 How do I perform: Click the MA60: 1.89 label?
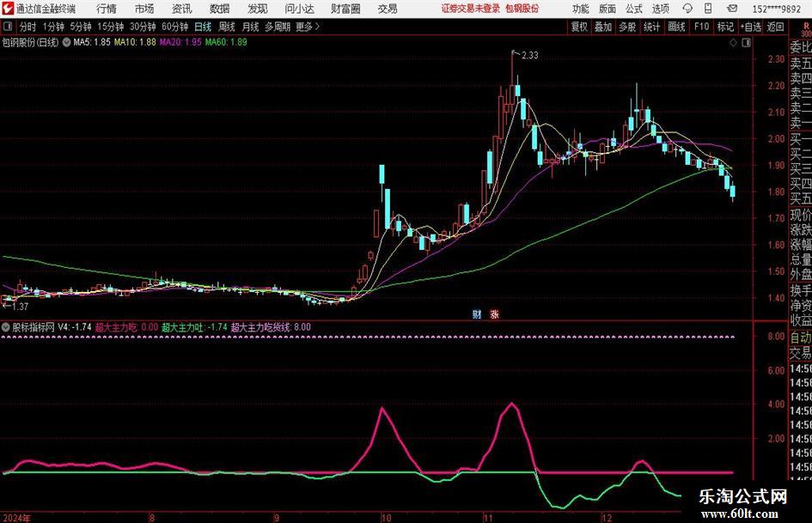(226, 42)
